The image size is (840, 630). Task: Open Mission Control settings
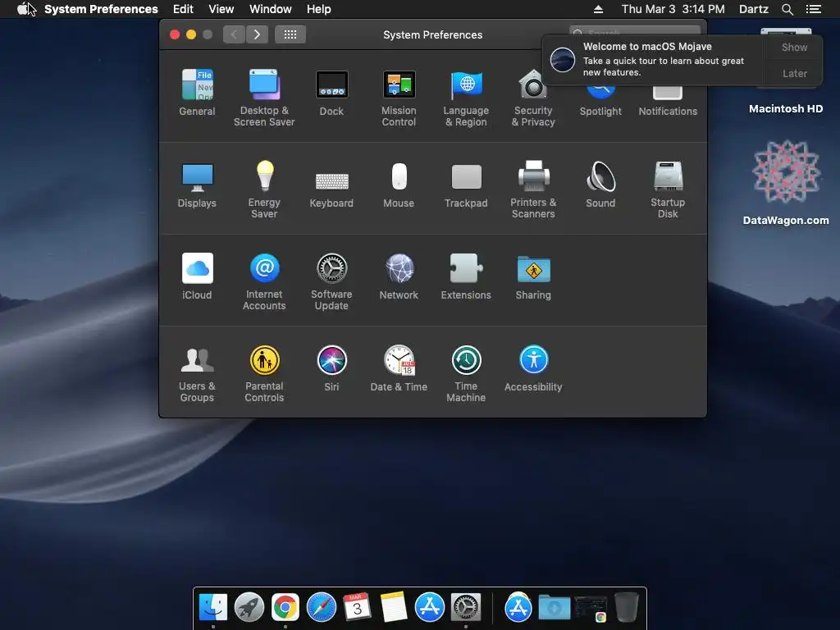point(399,98)
